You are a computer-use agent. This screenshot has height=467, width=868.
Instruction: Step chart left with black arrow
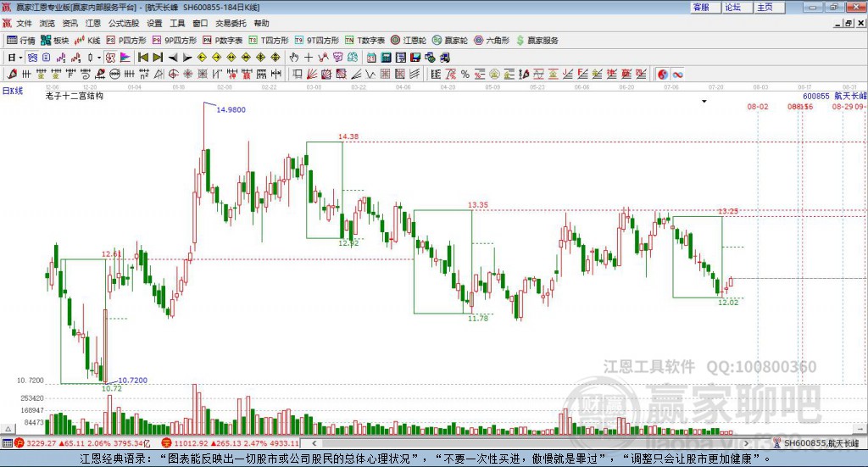pyautogui.click(x=173, y=58)
